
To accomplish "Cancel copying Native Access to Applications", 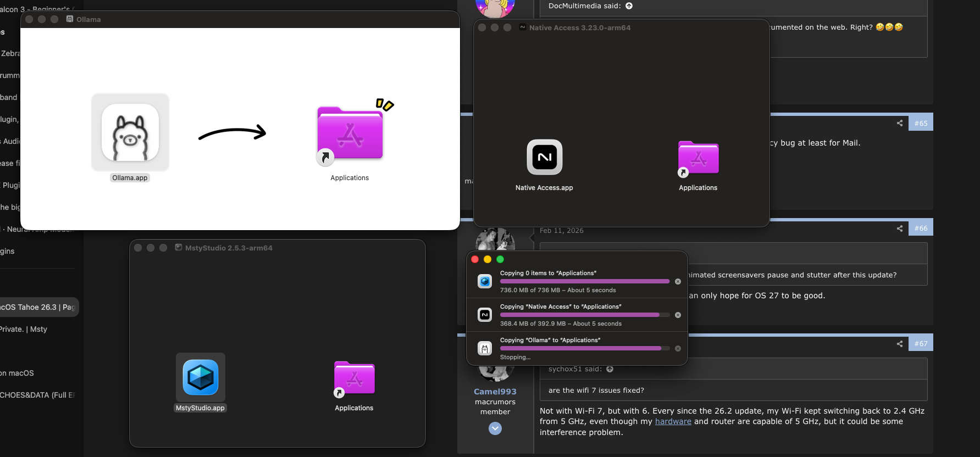I will pos(678,315).
